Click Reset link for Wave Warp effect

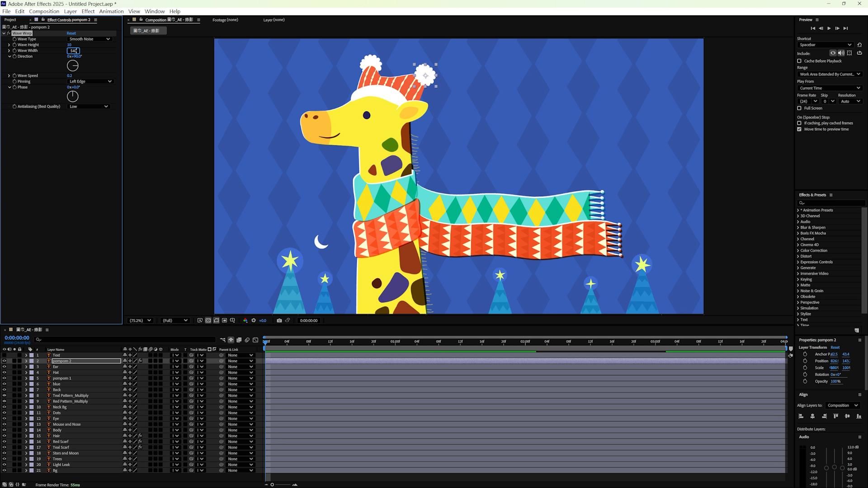[71, 33]
